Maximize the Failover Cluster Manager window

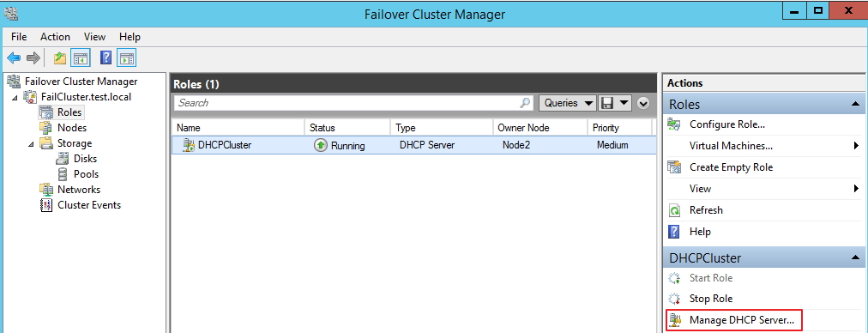[817, 10]
